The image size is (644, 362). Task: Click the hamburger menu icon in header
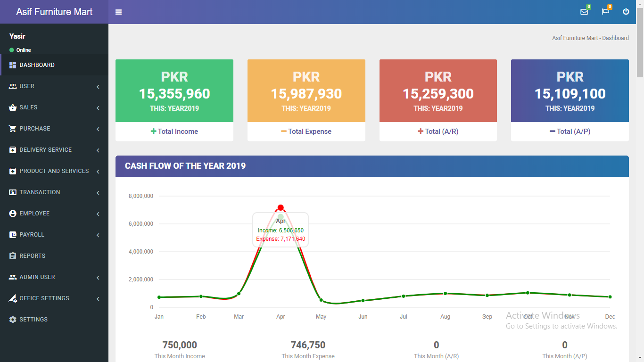[x=118, y=12]
